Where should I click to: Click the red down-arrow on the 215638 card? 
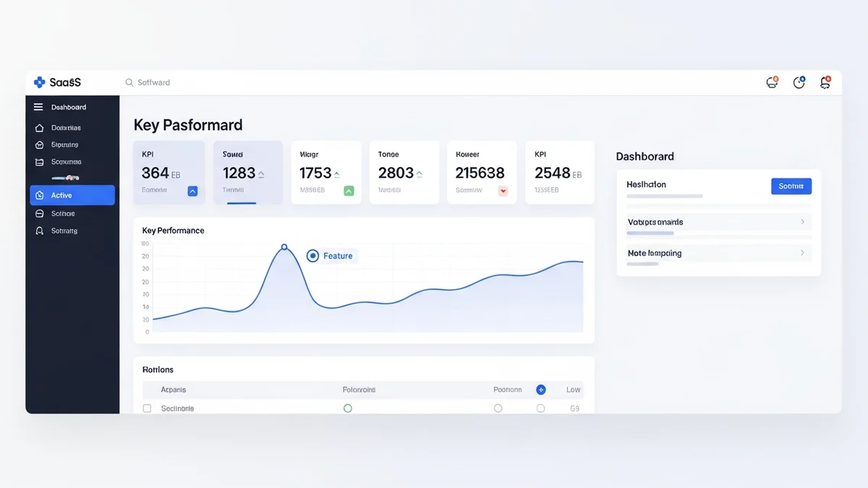503,191
